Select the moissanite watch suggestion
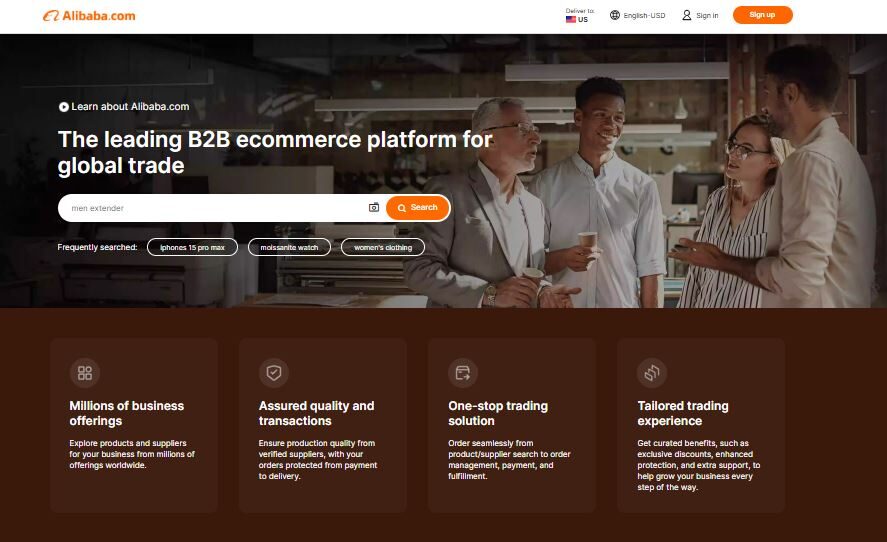 289,247
